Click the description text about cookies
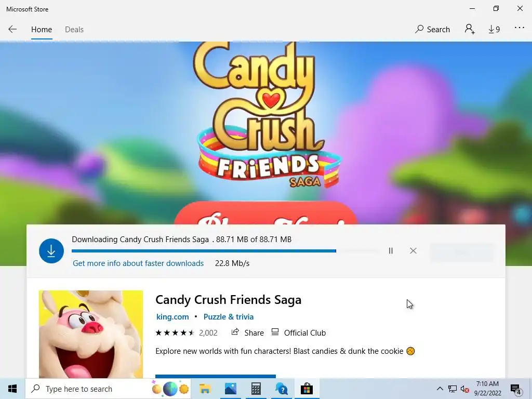Screen dimensions: 532x399 pyautogui.click(x=285, y=351)
